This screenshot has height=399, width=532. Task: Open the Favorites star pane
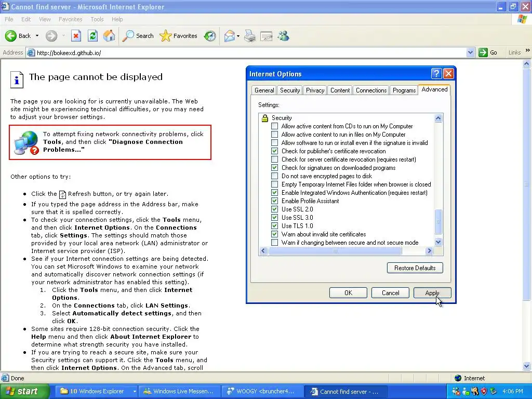coord(179,36)
